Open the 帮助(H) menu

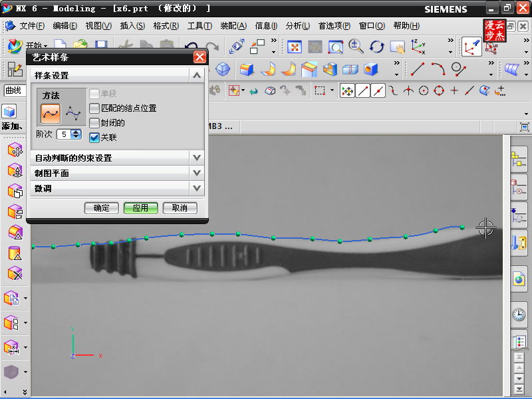point(406,26)
